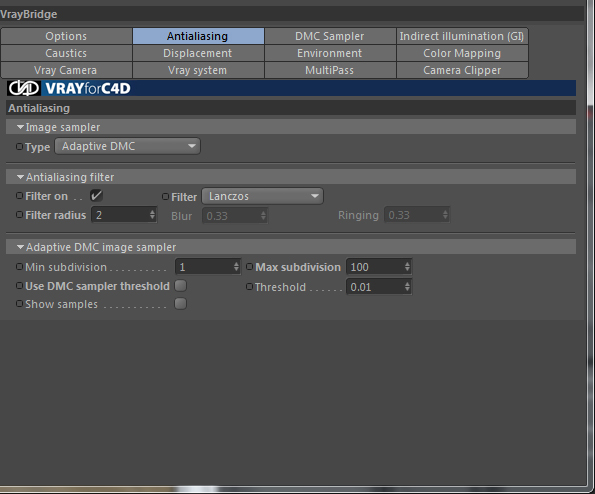Image resolution: width=595 pixels, height=494 pixels.
Task: Click the Max subdivision label
Action: tap(298, 267)
